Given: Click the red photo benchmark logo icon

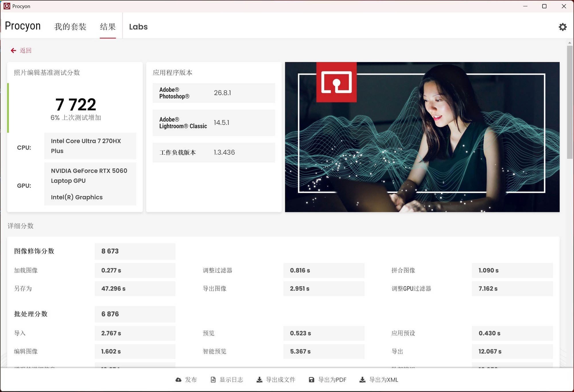Looking at the screenshot, I should coord(336,82).
